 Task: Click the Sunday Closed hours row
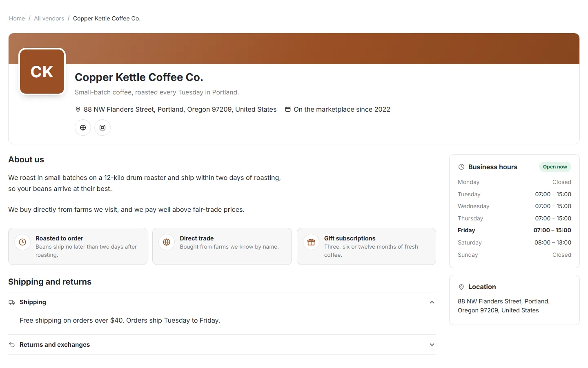514,255
